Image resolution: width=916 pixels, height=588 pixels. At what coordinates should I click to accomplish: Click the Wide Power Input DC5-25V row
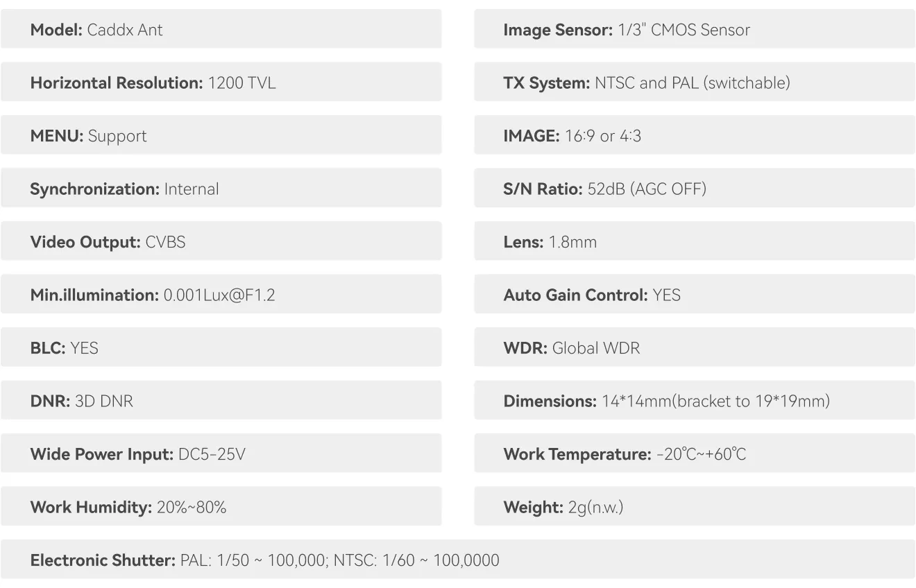221,454
